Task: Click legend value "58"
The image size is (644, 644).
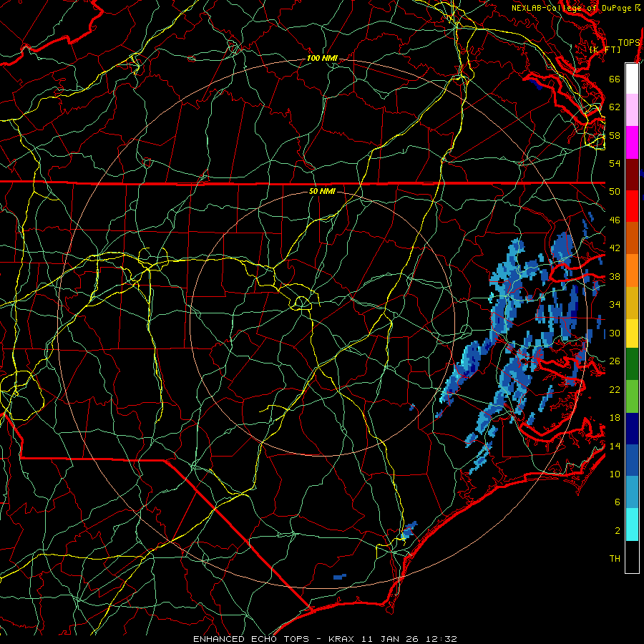Action: tap(615, 135)
